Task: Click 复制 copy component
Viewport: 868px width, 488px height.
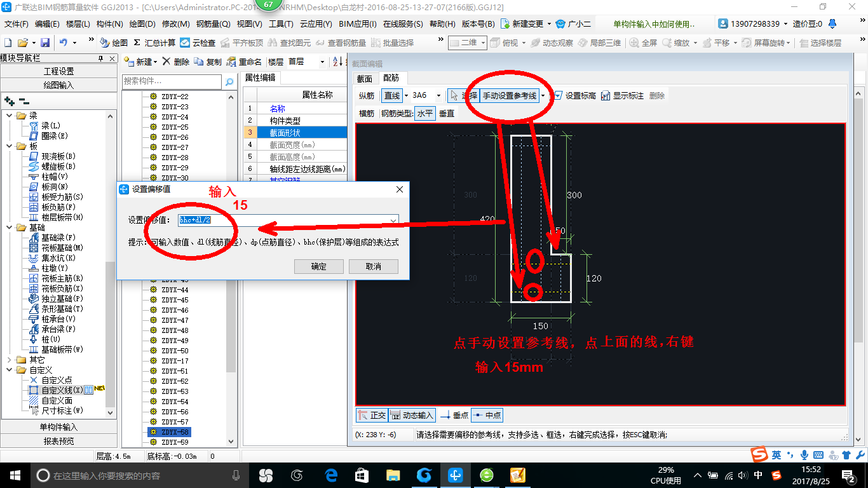Action: coord(208,62)
